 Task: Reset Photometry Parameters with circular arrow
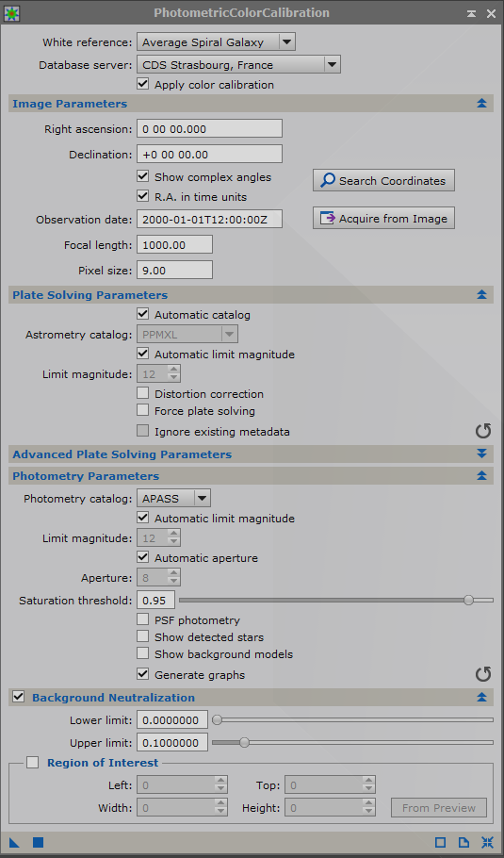tap(483, 674)
